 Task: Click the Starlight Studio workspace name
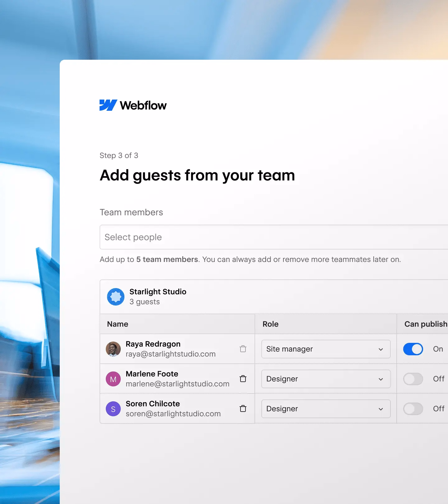pyautogui.click(x=158, y=292)
